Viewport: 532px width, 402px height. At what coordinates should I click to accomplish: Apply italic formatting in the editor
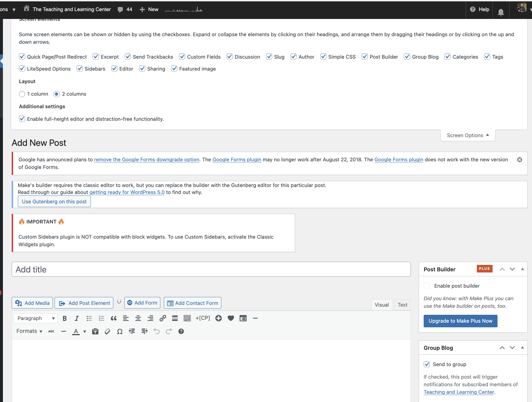pyautogui.click(x=77, y=318)
